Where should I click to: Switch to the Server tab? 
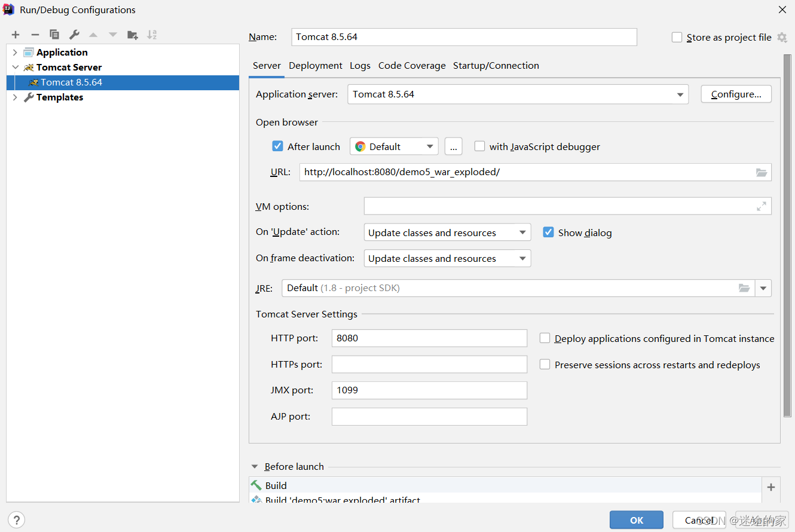tap(267, 66)
